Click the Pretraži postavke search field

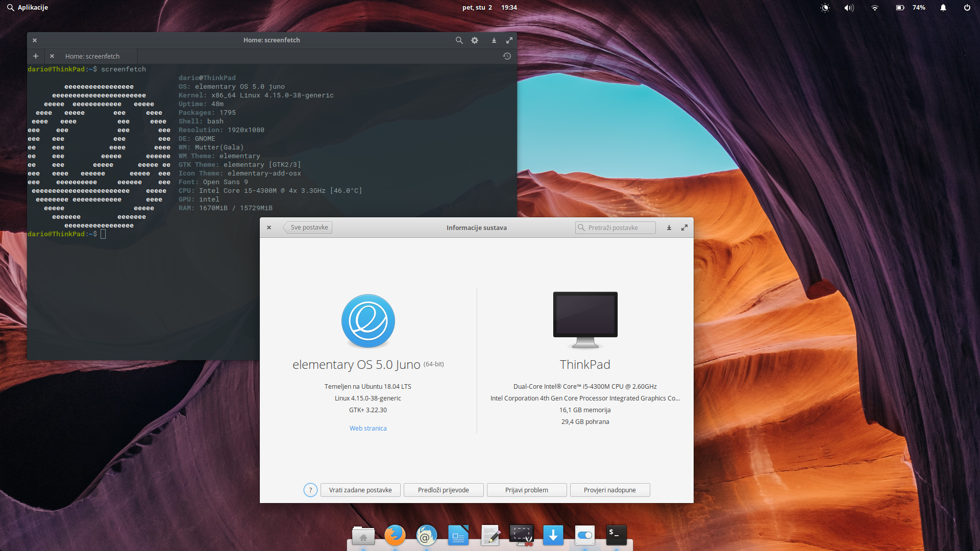[615, 228]
